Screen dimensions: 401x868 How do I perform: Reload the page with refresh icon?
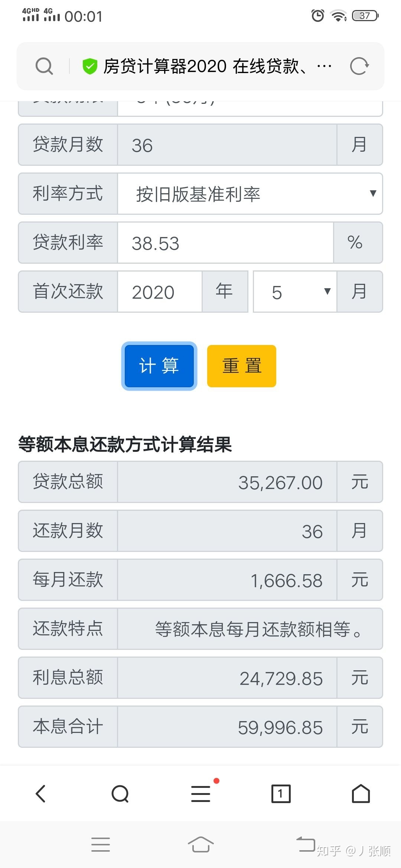(x=359, y=66)
